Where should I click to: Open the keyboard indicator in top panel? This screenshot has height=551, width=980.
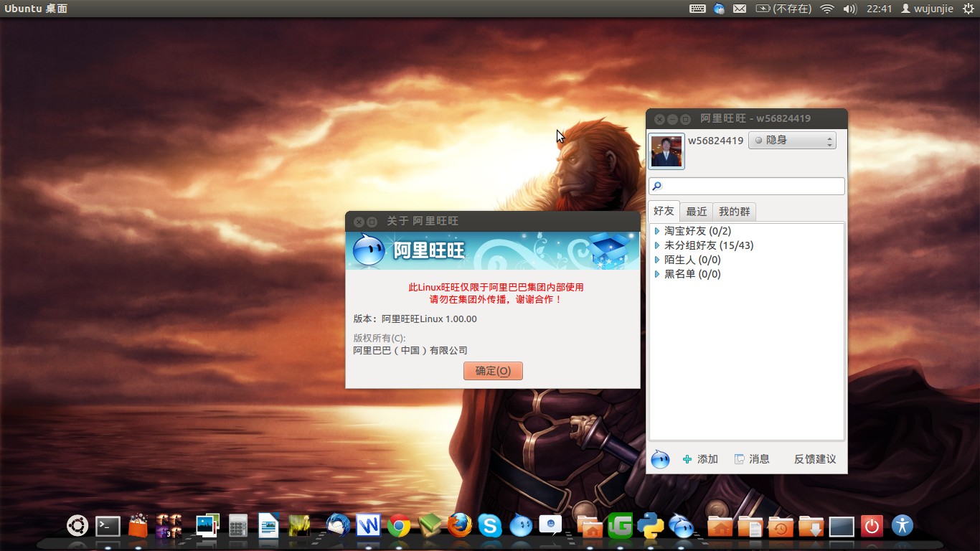(697, 9)
